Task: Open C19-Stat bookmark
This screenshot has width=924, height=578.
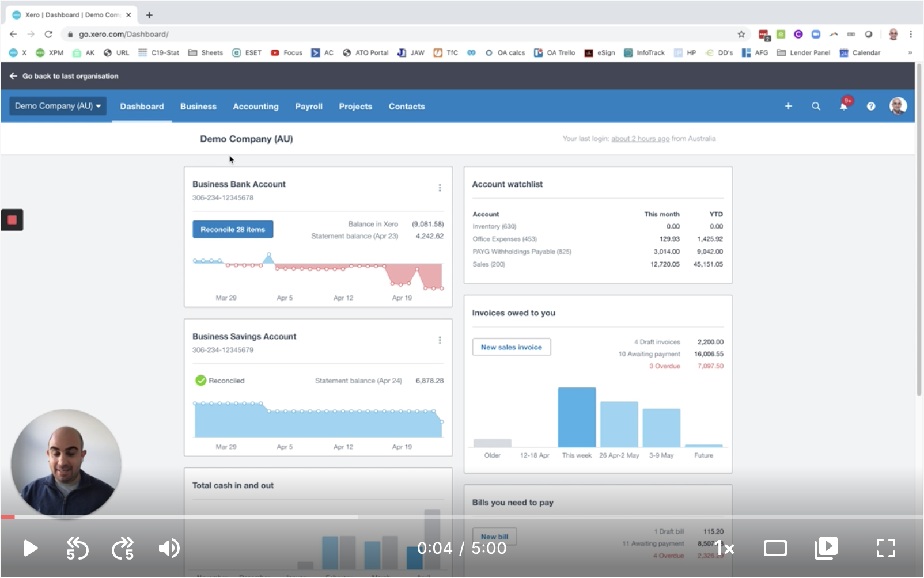Action: (x=159, y=52)
